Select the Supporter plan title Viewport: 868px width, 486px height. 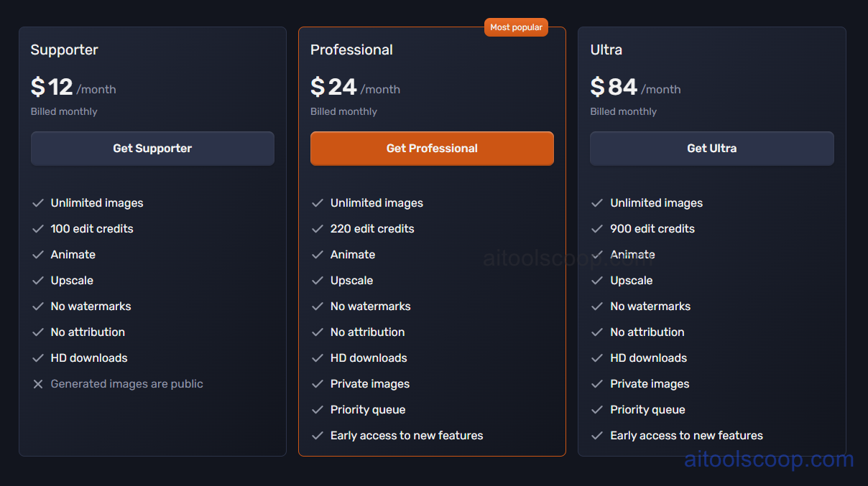point(64,50)
